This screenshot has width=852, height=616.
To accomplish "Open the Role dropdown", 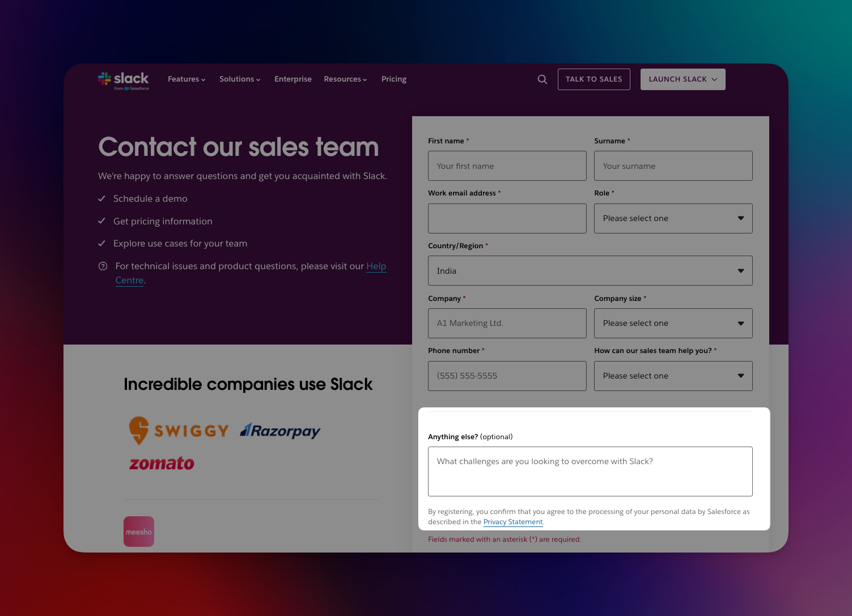I will pos(673,218).
